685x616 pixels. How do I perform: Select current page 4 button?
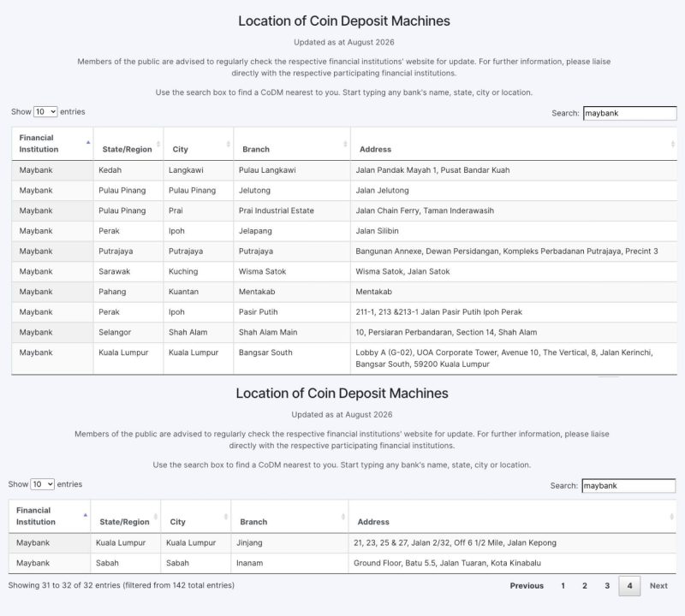(629, 586)
